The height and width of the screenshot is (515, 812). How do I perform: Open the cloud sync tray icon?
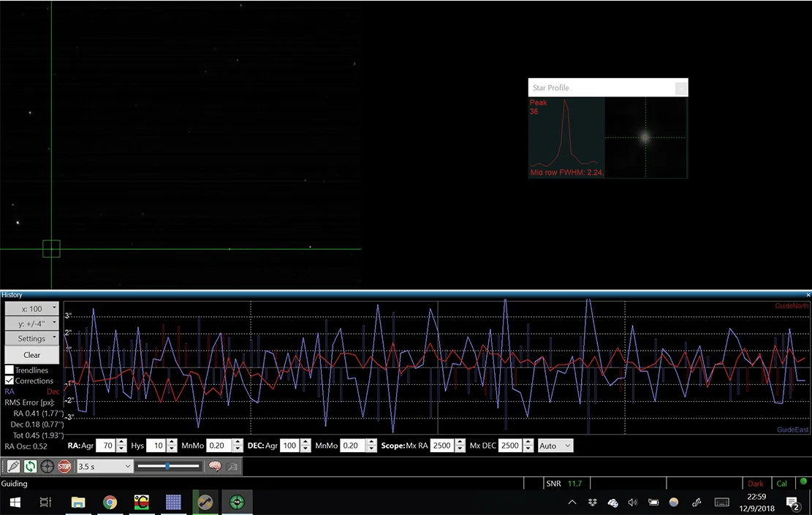coord(612,503)
